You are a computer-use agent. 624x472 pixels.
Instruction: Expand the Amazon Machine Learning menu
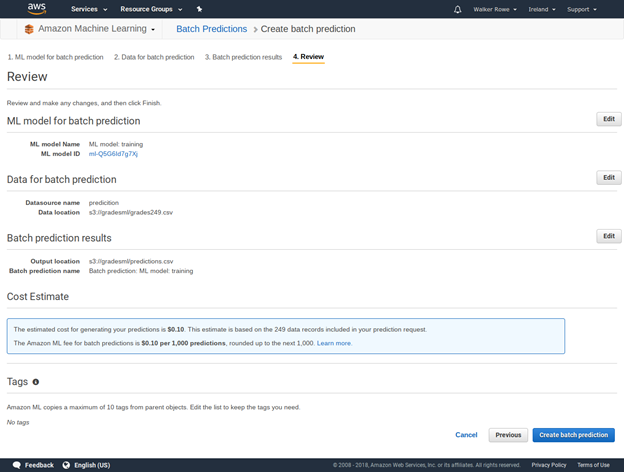tap(96, 29)
